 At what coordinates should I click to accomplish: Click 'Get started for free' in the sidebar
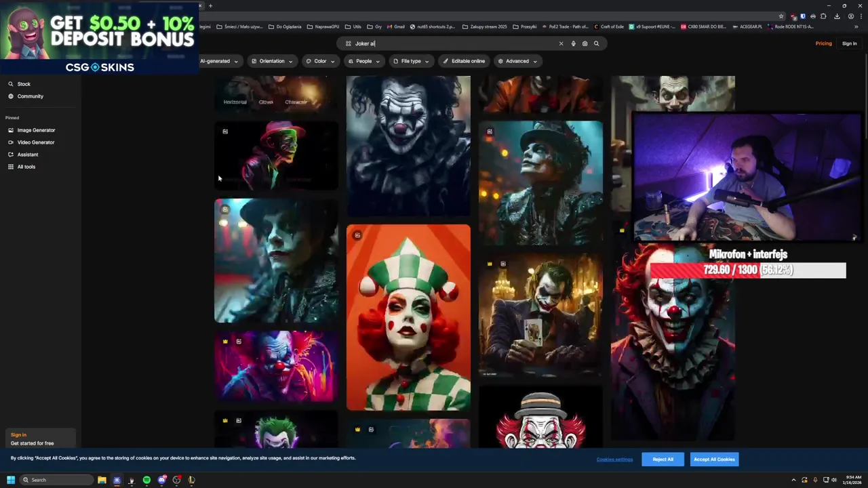(33, 443)
